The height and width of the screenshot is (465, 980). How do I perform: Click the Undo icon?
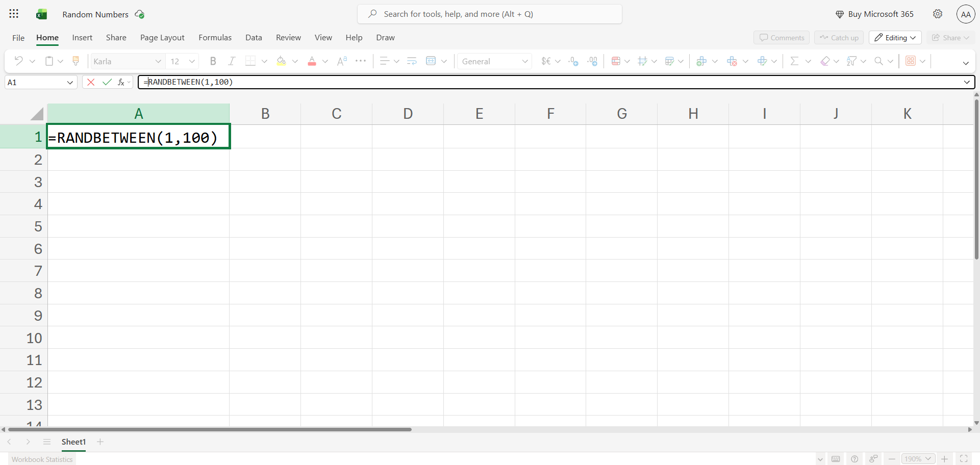coord(19,61)
